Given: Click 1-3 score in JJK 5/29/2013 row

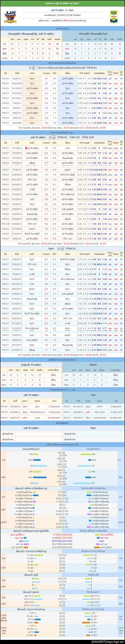Looking at the screenshot, I should pyautogui.click(x=46, y=209).
